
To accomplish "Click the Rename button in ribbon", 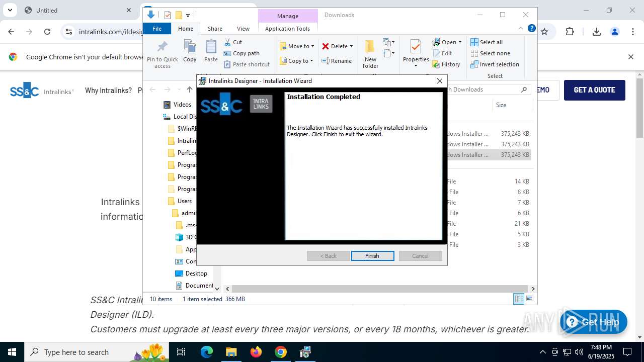I will (x=337, y=61).
